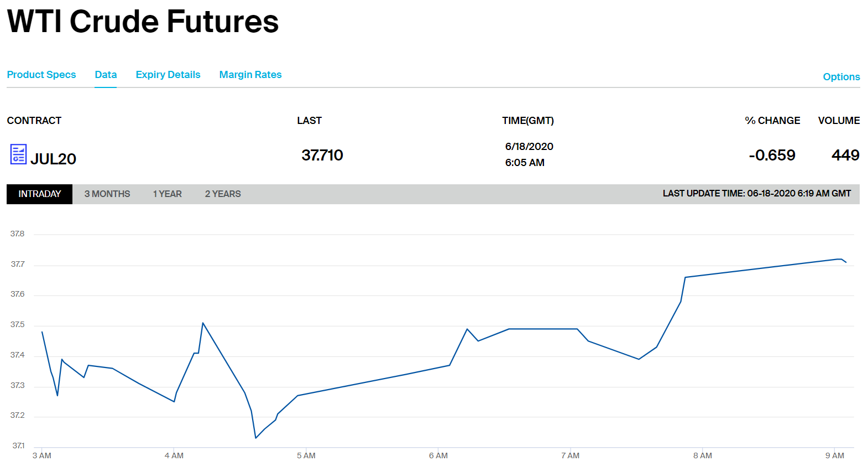Click the CONTRACT column header

click(34, 121)
